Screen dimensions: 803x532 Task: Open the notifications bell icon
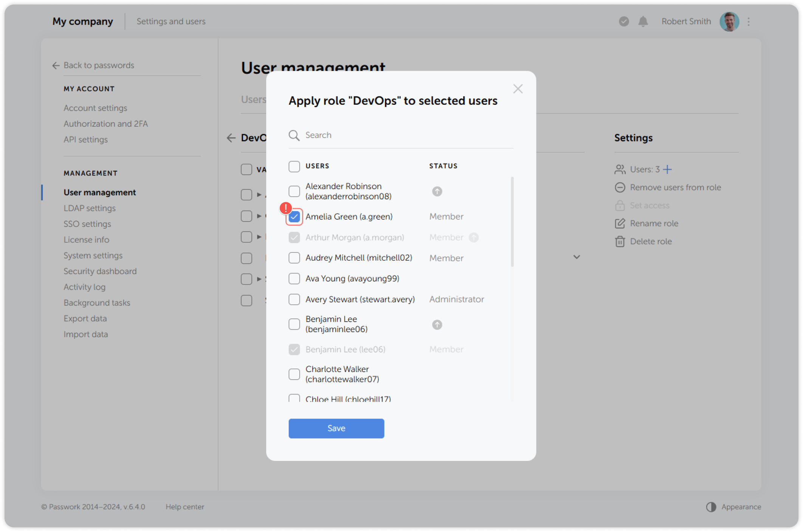click(643, 22)
